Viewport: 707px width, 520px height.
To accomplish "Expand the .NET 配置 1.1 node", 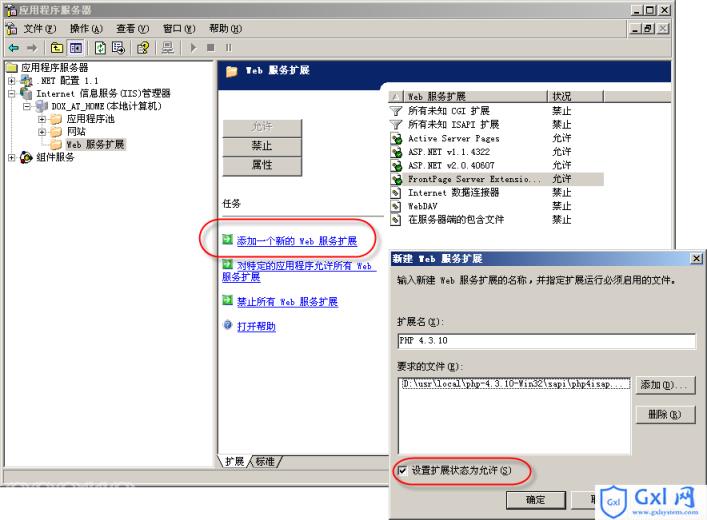I will (12, 81).
